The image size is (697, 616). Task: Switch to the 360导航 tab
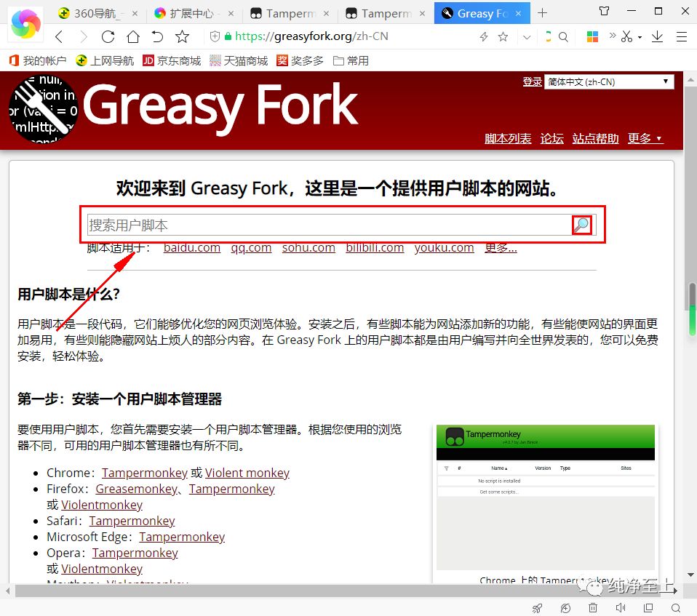coord(97,13)
